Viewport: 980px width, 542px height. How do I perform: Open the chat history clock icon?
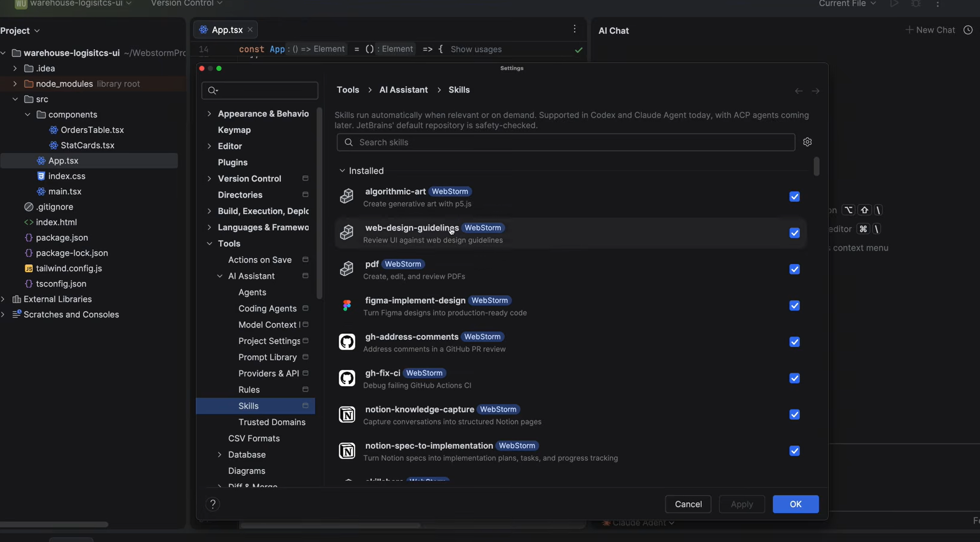point(968,30)
